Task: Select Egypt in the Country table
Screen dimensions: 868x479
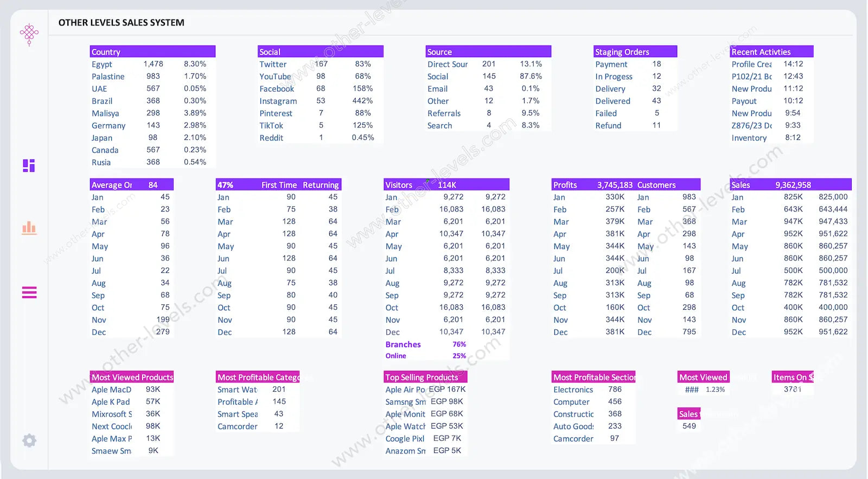Action: [x=102, y=64]
